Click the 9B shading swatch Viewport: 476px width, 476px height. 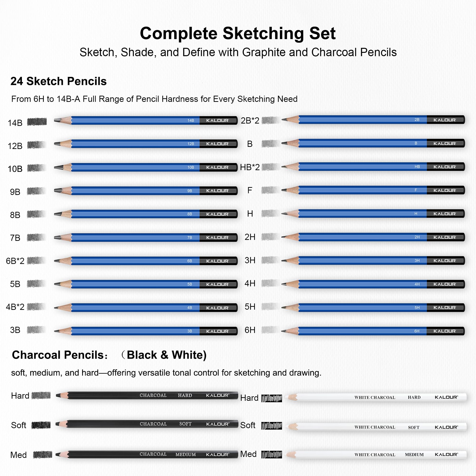[x=36, y=191]
